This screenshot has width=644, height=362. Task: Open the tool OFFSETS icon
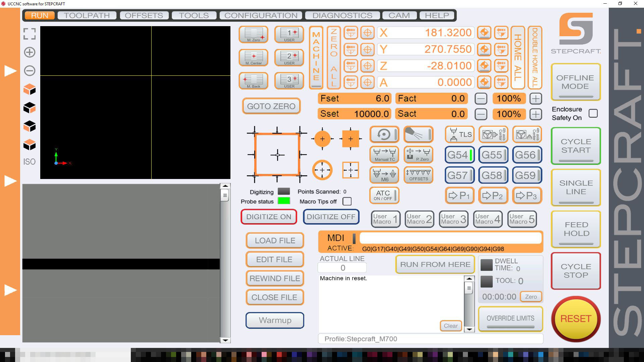418,175
